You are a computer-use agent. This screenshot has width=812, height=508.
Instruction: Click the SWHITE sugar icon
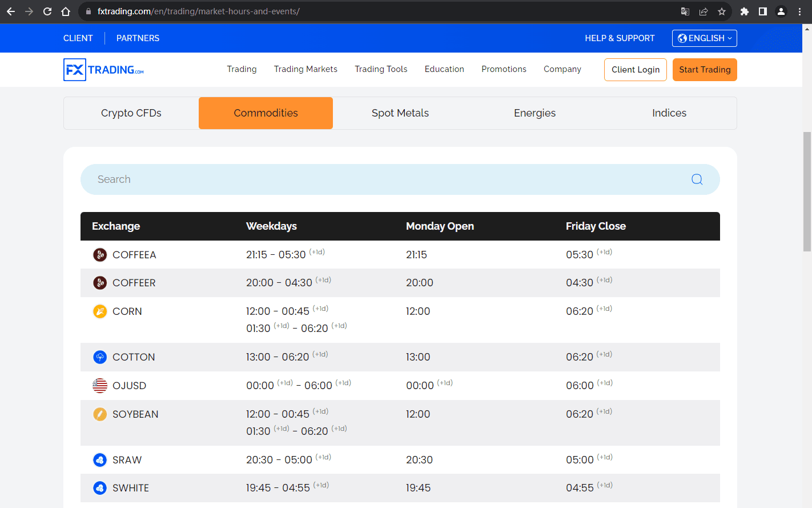point(100,488)
